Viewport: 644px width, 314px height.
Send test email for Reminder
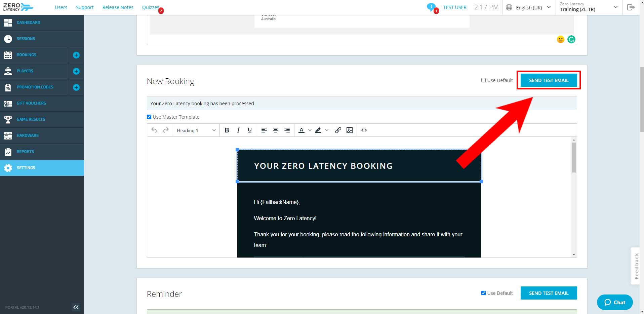(x=549, y=293)
